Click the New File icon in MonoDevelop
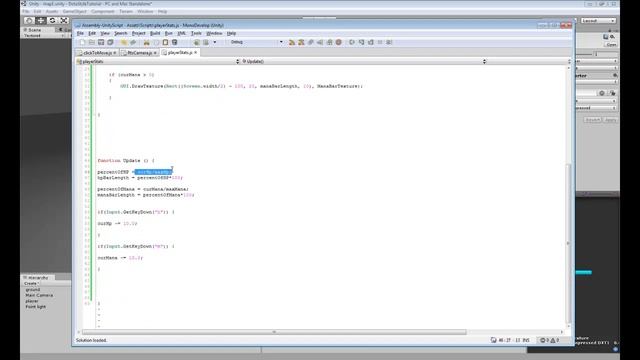 pyautogui.click(x=82, y=42)
